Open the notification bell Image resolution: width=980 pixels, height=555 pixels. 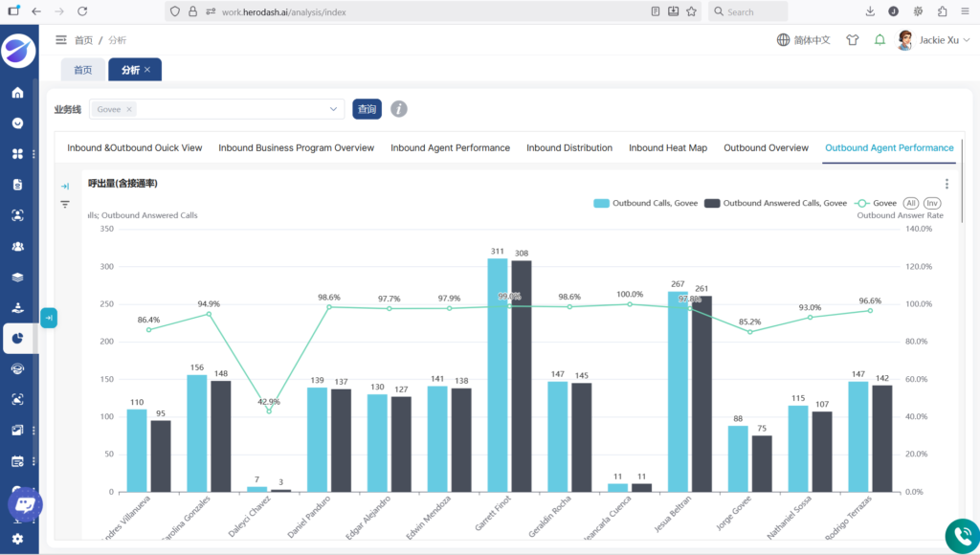pos(880,40)
